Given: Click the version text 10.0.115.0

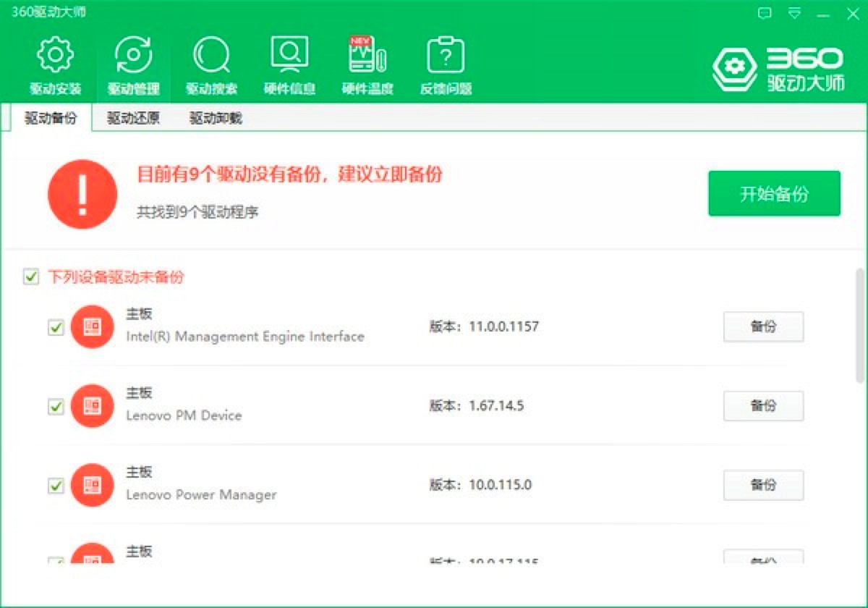Looking at the screenshot, I should click(x=500, y=485).
